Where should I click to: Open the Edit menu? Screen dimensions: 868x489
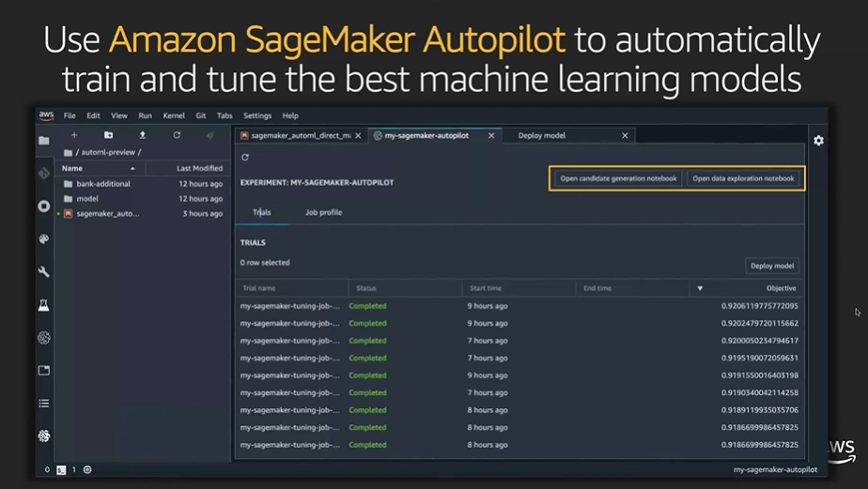coord(93,115)
